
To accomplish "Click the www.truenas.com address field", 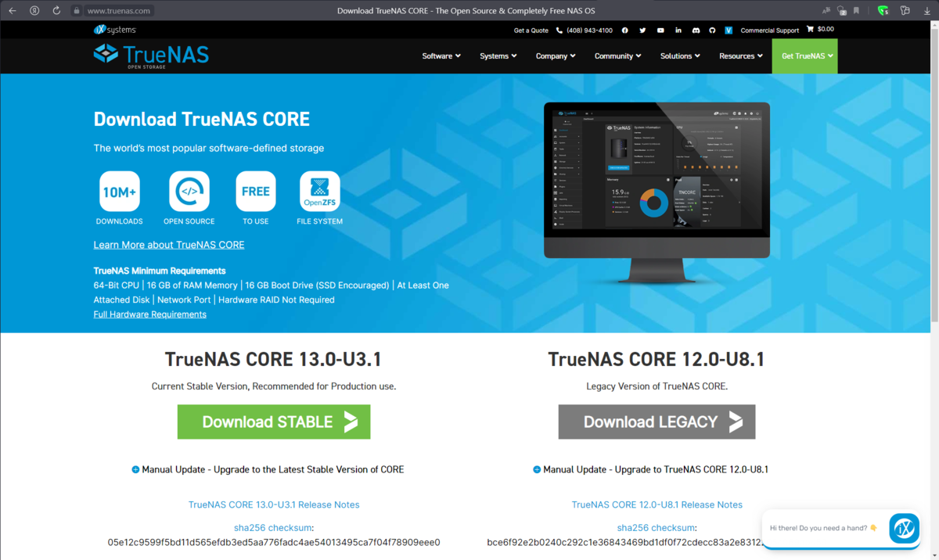I will click(x=119, y=11).
